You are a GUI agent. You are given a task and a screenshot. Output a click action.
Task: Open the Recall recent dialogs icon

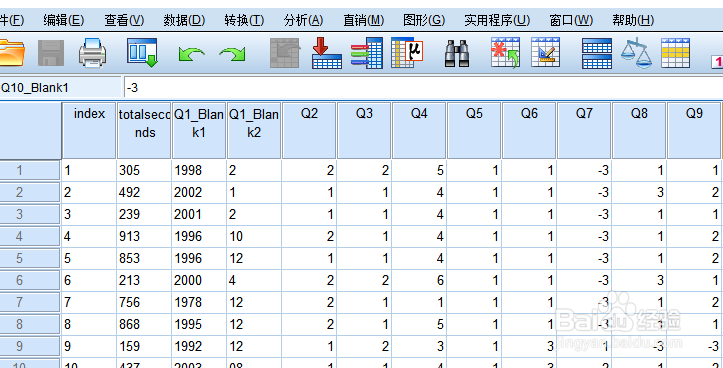142,53
